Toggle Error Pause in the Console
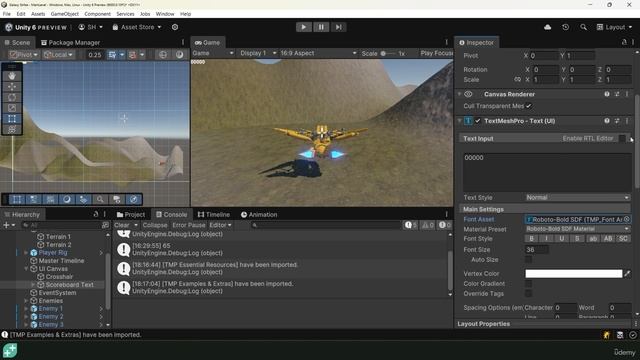The width and height of the screenshot is (640, 360). pos(189,225)
